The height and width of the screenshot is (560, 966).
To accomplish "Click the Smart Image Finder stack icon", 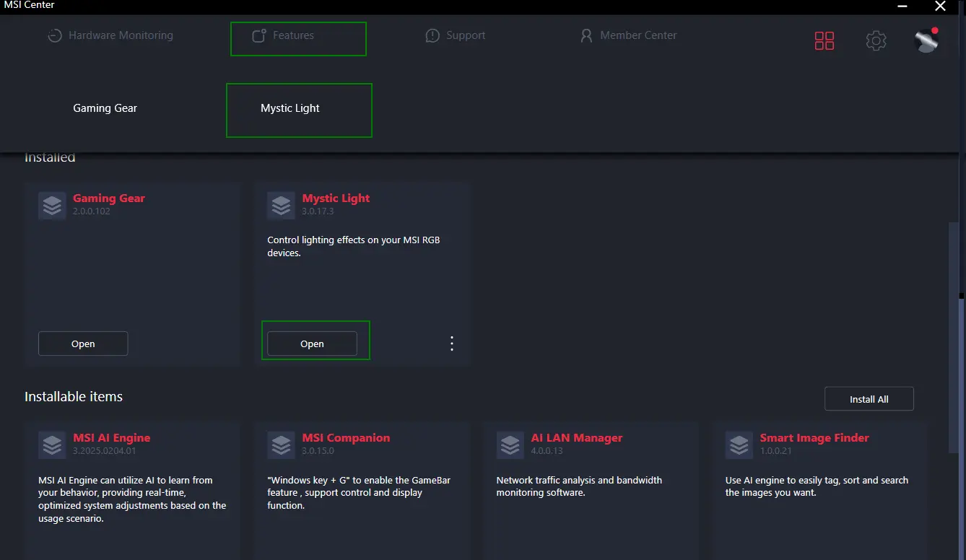I will pyautogui.click(x=739, y=445).
